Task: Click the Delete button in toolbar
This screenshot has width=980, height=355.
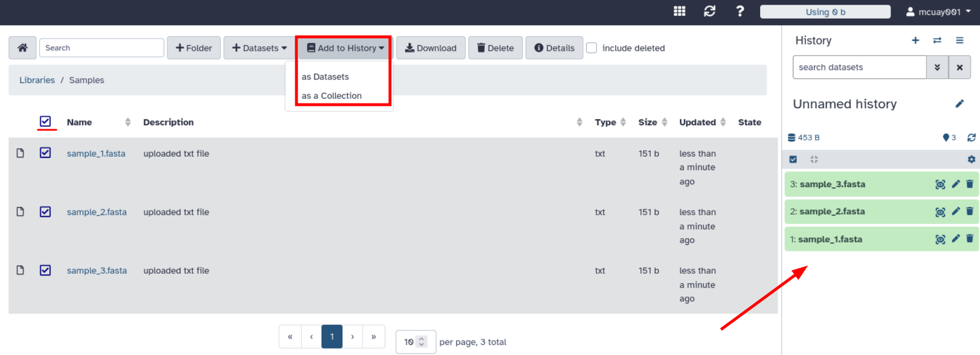Action: (x=495, y=48)
